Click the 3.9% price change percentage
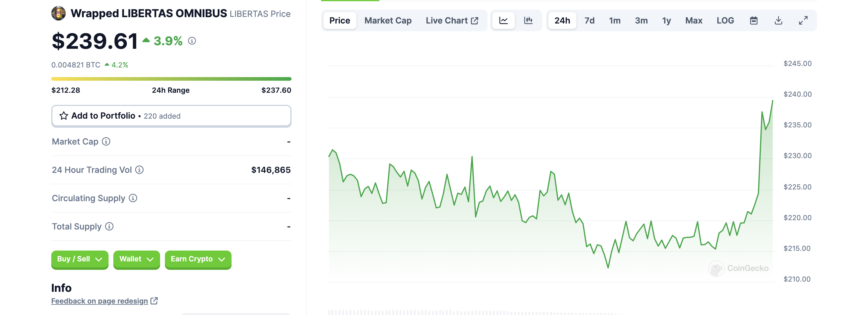 tap(168, 41)
